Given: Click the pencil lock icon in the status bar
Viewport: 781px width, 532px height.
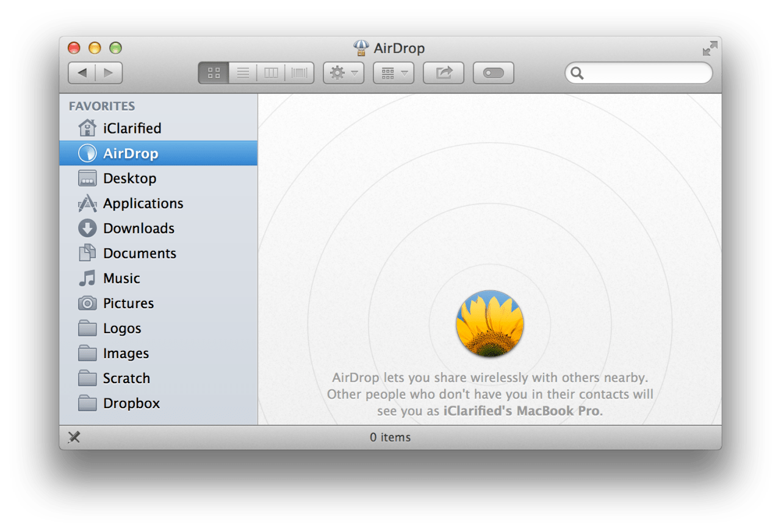Looking at the screenshot, I should (x=74, y=437).
